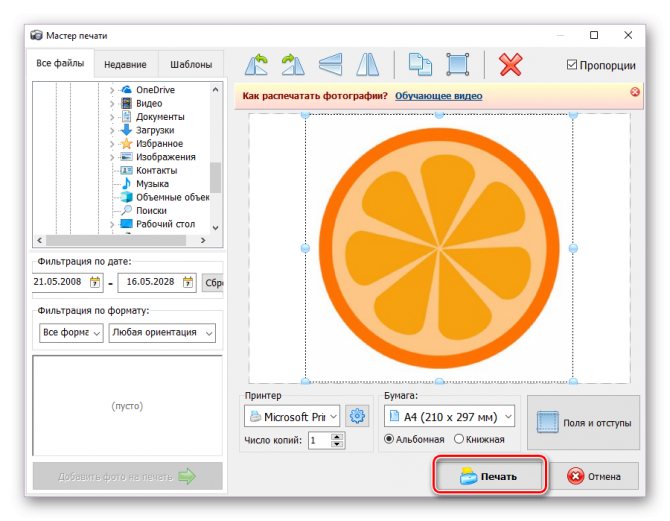Close the tutorial hint bar

pos(634,92)
